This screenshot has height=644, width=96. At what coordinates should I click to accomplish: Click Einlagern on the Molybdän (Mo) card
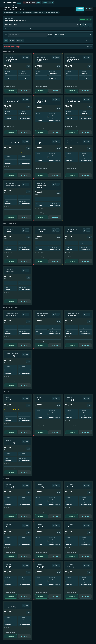tap(11, 636)
